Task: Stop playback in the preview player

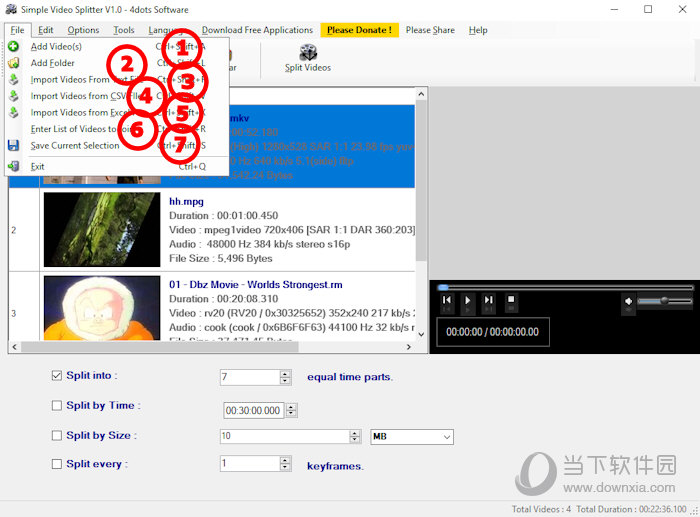Action: [x=511, y=299]
